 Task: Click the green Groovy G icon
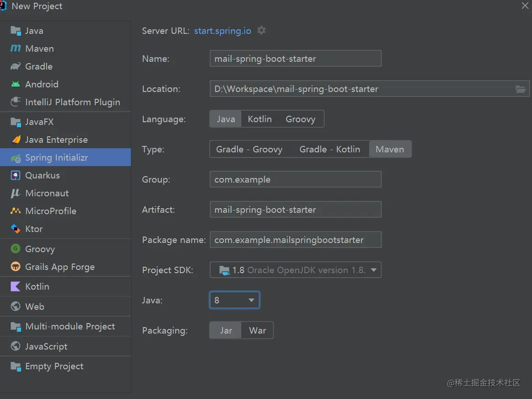click(16, 249)
